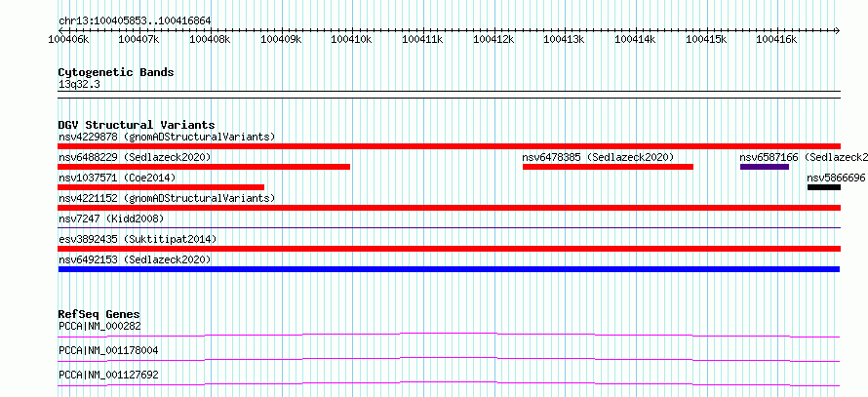The width and height of the screenshot is (868, 397).
Task: Click the chr13:100405853..100416864 coordinate label
Action: click(135, 21)
